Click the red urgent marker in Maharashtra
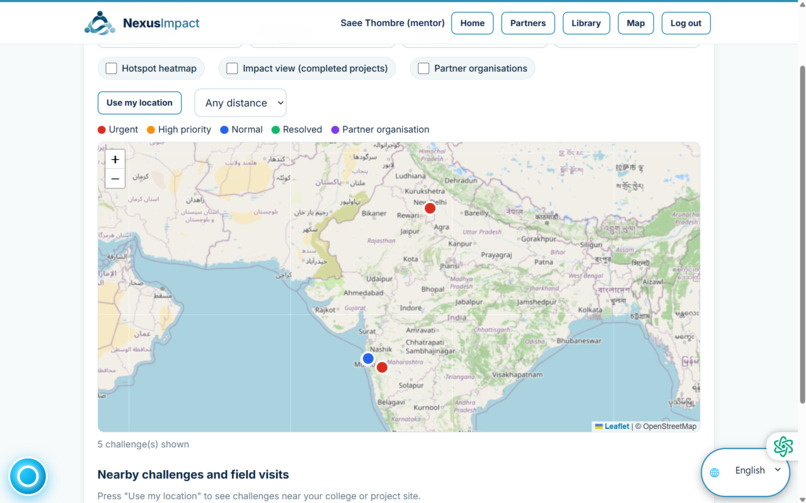Screen dimensions: 806x503 382,367
